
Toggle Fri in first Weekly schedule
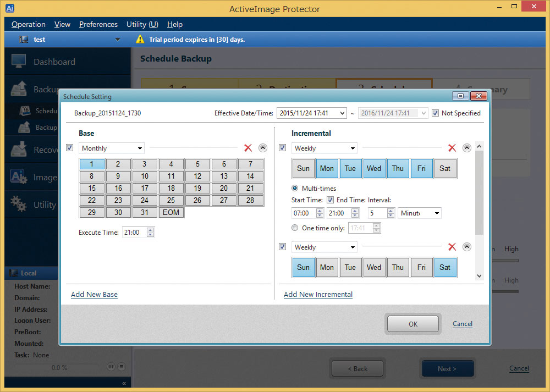[x=421, y=168]
